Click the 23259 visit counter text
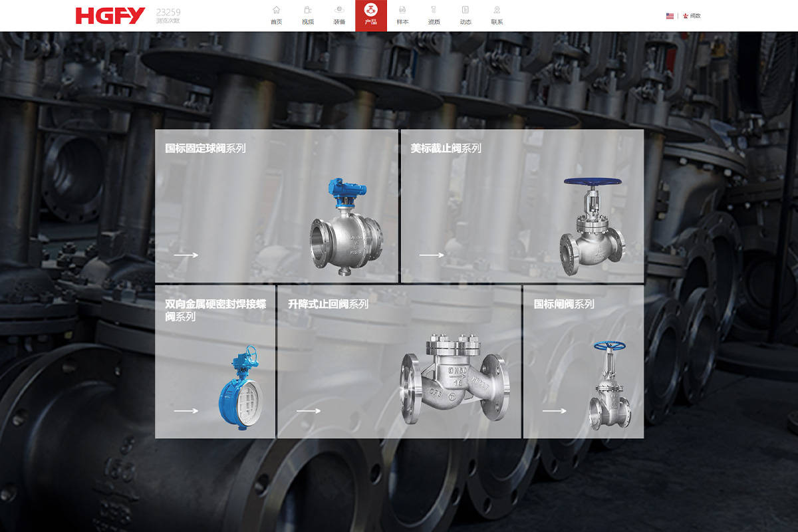This screenshot has height=532, width=798. coord(168,13)
